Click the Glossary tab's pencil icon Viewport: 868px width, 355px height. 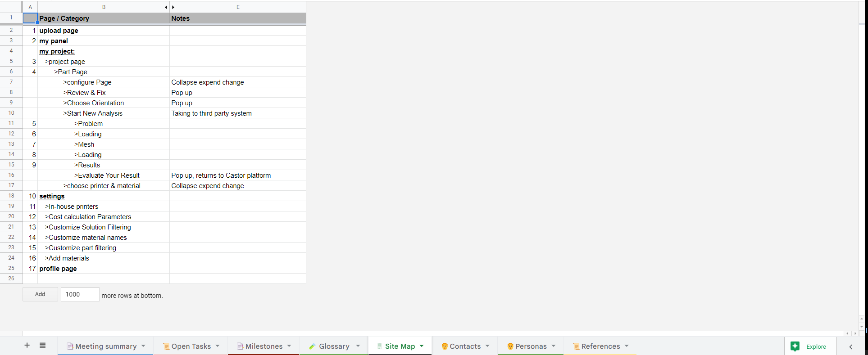(312, 346)
